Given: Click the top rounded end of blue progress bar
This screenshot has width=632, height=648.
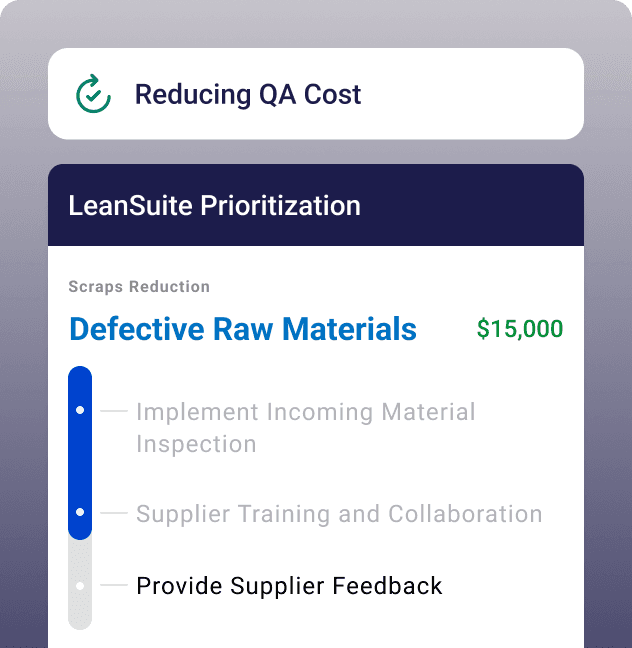Looking at the screenshot, I should pyautogui.click(x=80, y=376).
